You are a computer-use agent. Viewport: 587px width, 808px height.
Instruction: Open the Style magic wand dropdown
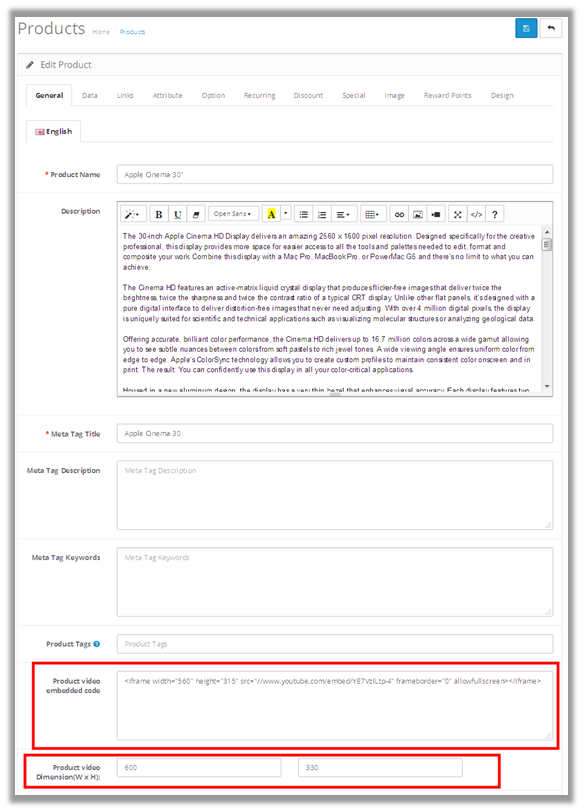coord(133,214)
